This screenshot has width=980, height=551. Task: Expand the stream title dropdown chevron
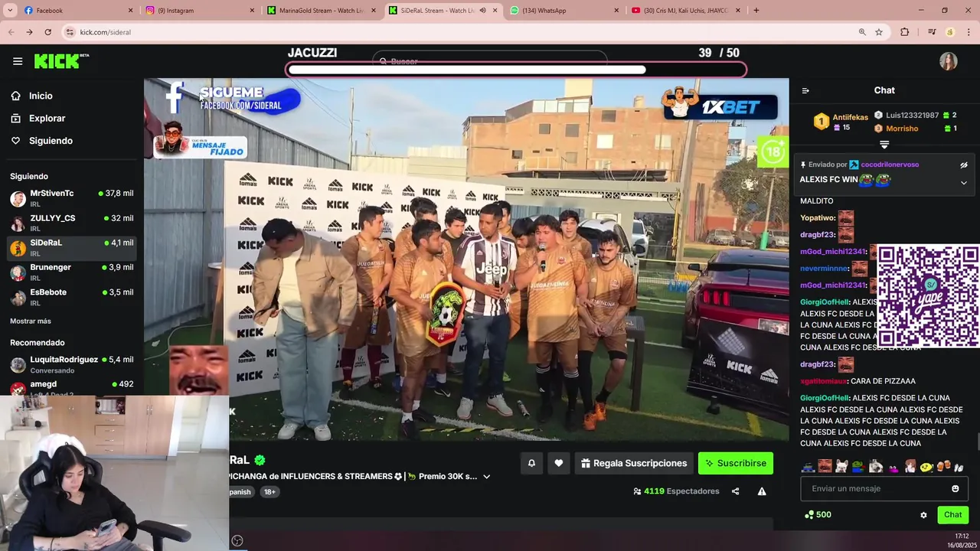tap(486, 477)
